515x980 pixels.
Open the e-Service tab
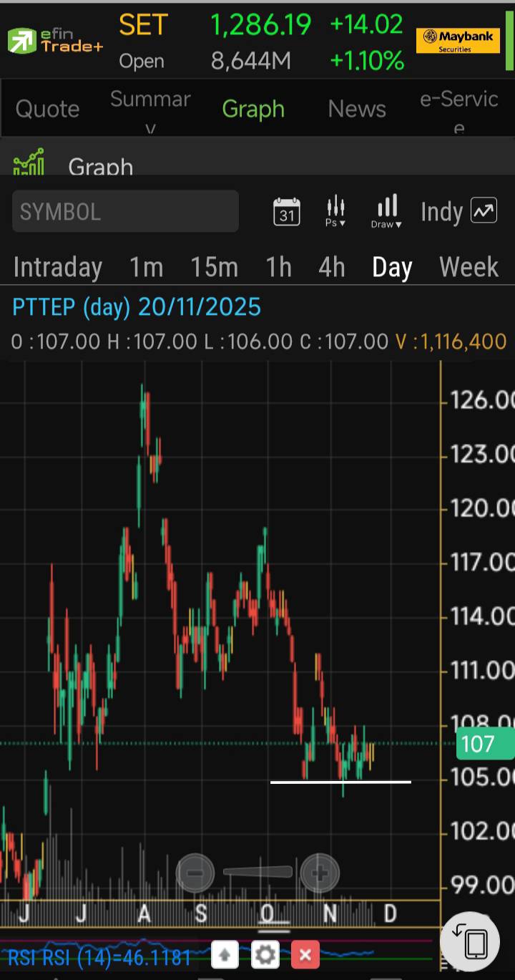459,111
